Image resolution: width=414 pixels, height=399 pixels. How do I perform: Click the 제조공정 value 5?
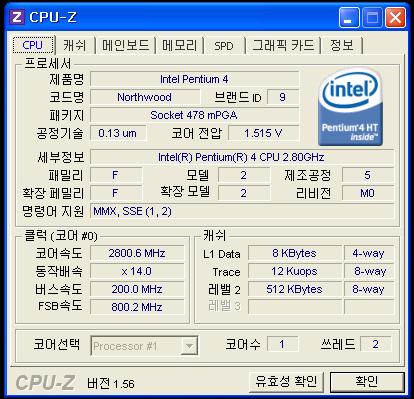(x=368, y=175)
